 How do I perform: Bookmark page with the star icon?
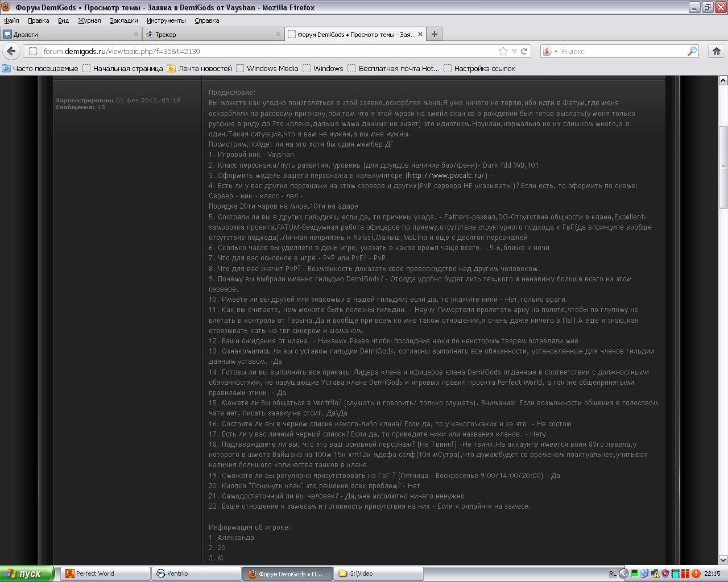[503, 51]
